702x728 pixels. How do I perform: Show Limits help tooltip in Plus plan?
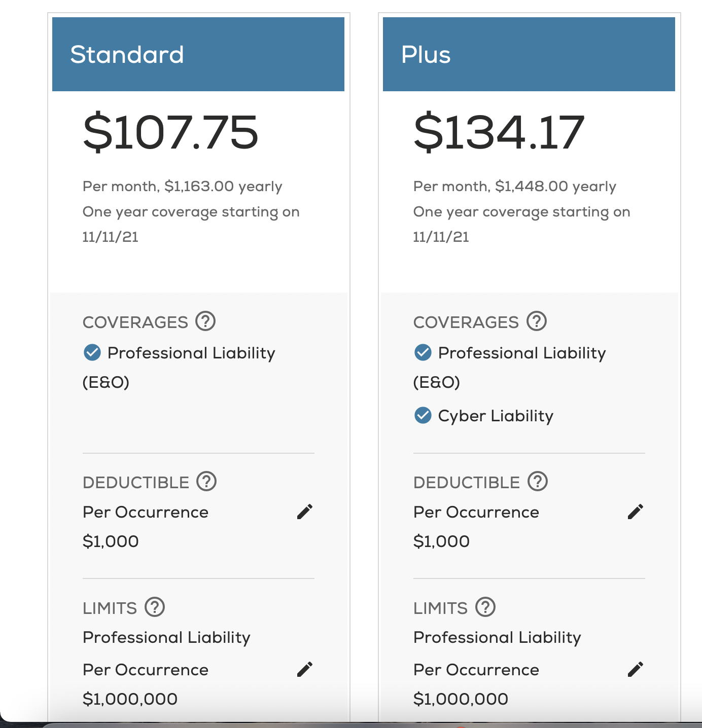pos(485,607)
